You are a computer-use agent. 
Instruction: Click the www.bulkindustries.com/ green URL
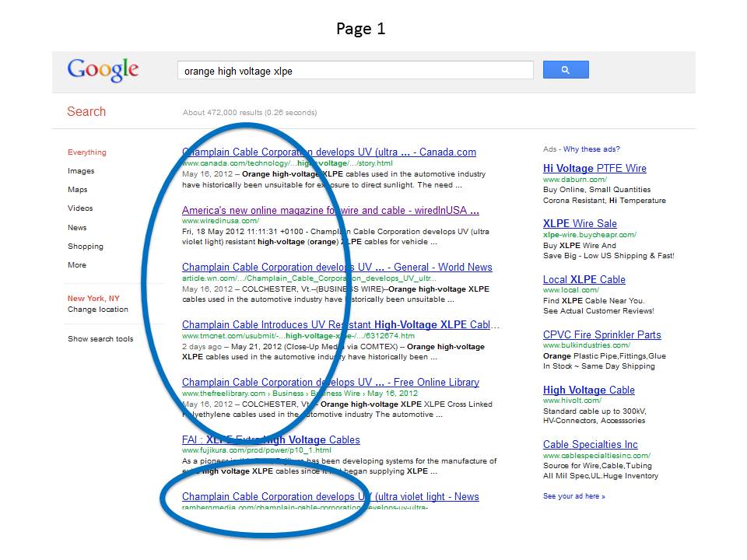[x=587, y=345]
